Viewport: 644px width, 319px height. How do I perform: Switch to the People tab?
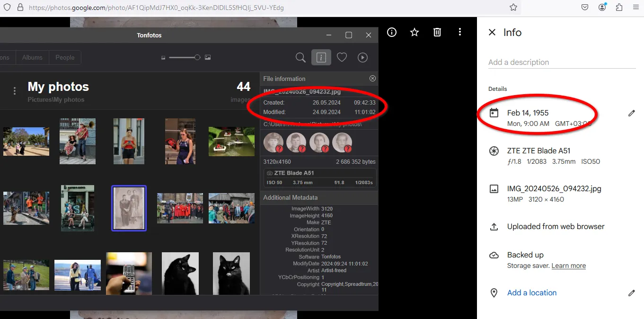[65, 57]
